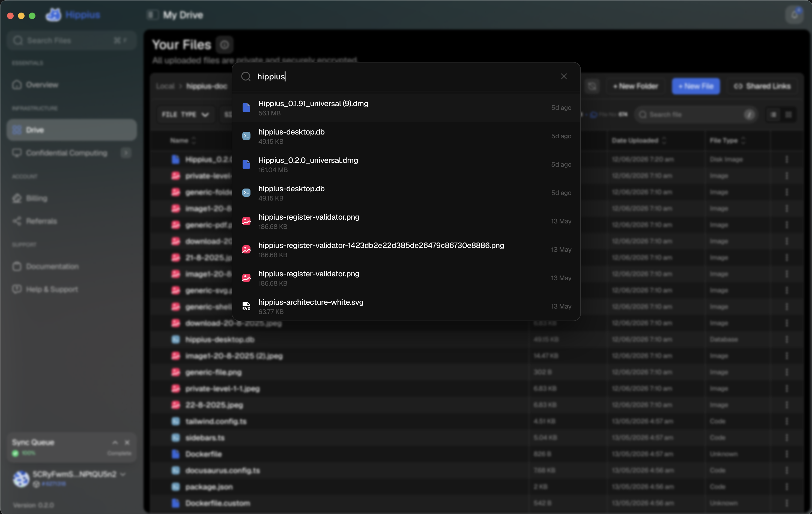Click the file icon beside Hippius_0.1.91_universal (9).dmg

tap(246, 107)
